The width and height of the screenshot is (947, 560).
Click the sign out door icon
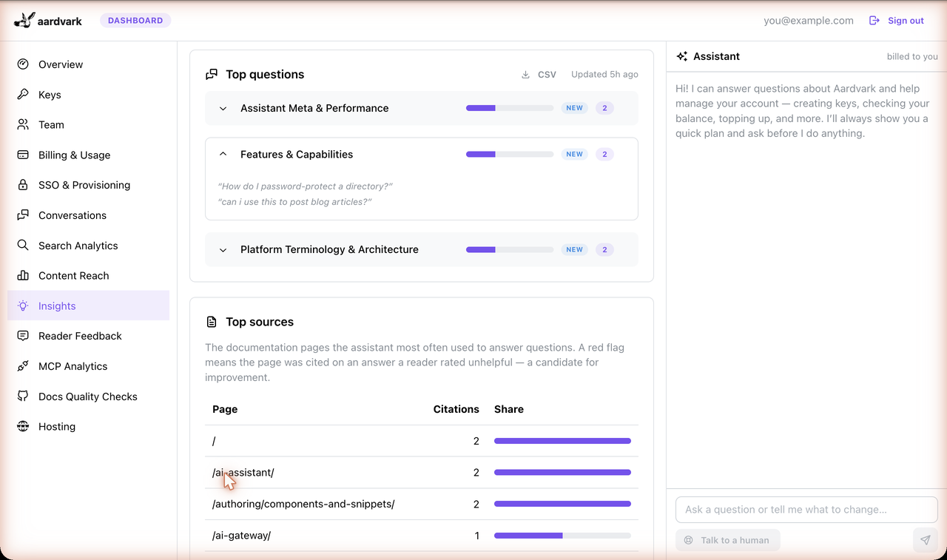874,21
